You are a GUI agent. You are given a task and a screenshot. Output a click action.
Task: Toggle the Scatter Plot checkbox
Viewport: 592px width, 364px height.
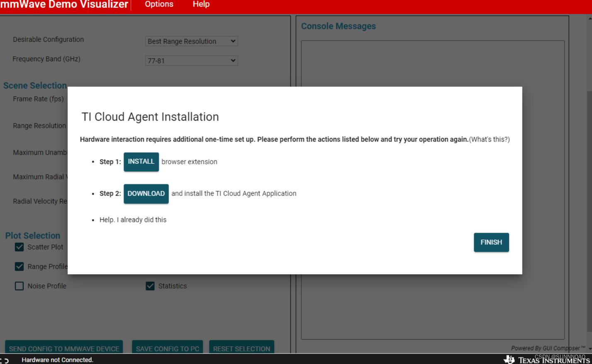point(19,247)
